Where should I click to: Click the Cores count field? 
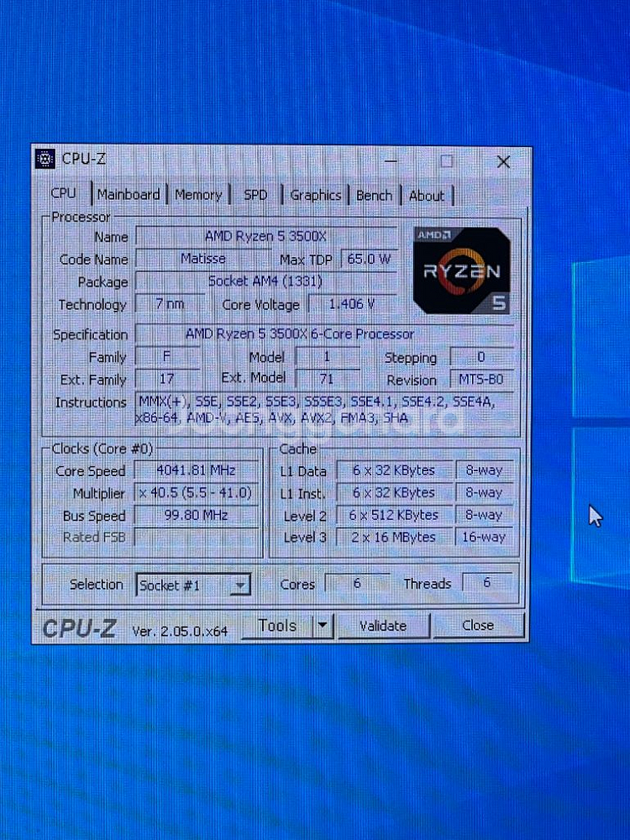point(357,583)
